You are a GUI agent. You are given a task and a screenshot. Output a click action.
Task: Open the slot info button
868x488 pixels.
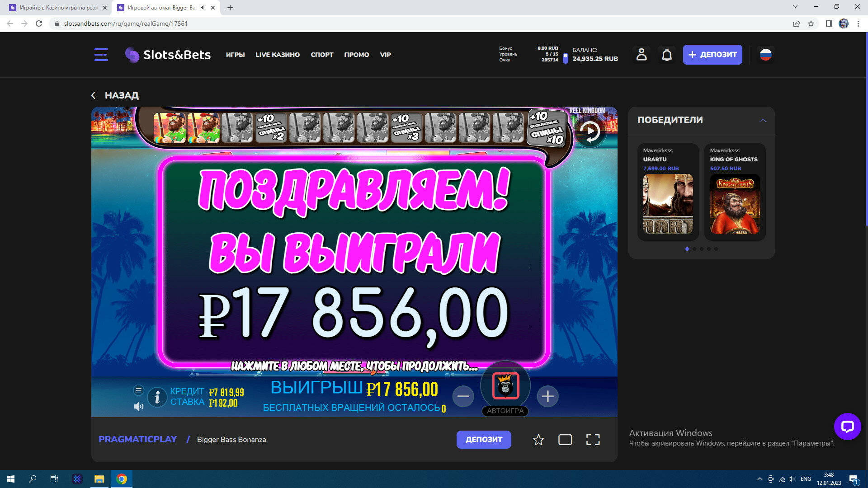click(157, 397)
